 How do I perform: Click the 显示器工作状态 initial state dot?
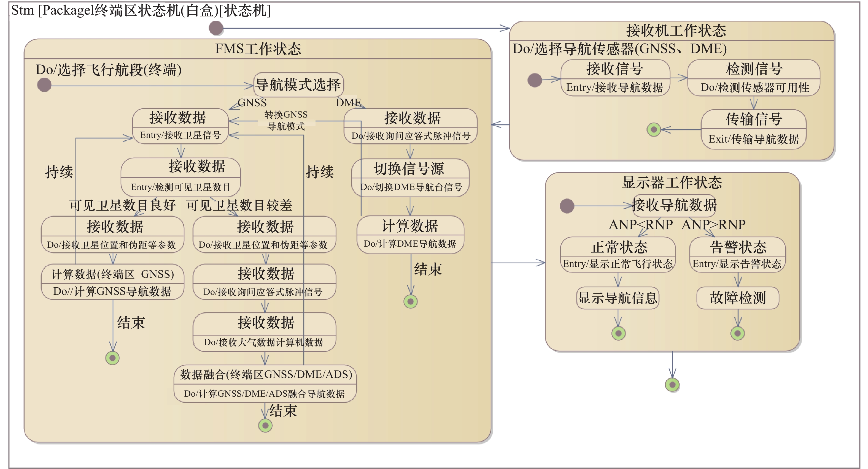pyautogui.click(x=567, y=206)
